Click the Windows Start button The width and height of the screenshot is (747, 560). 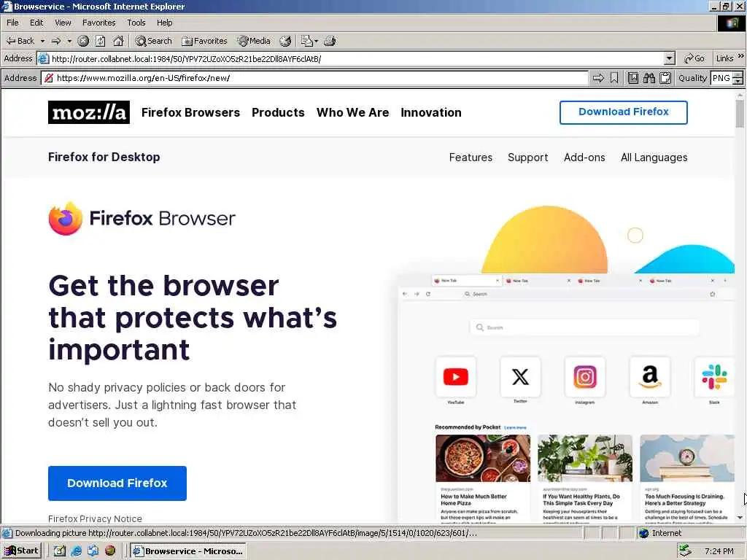pos(21,551)
